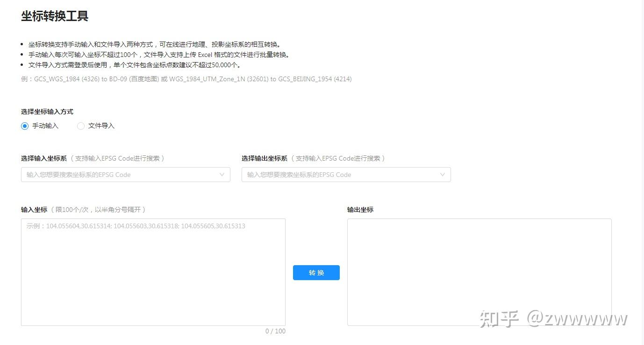Click inside the 输入坐标 text area
Viewport: 644px width, 345px height.
coord(153,271)
